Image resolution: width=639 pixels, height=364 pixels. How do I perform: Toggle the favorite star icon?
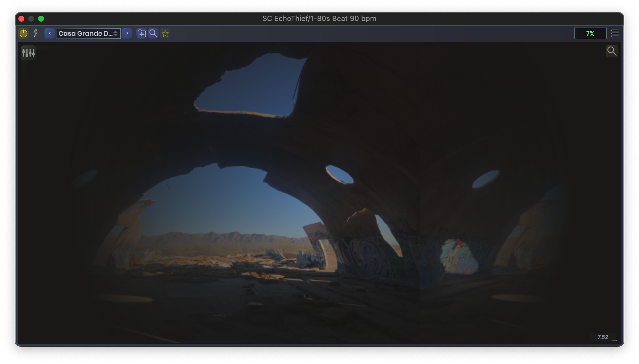pyautogui.click(x=165, y=33)
